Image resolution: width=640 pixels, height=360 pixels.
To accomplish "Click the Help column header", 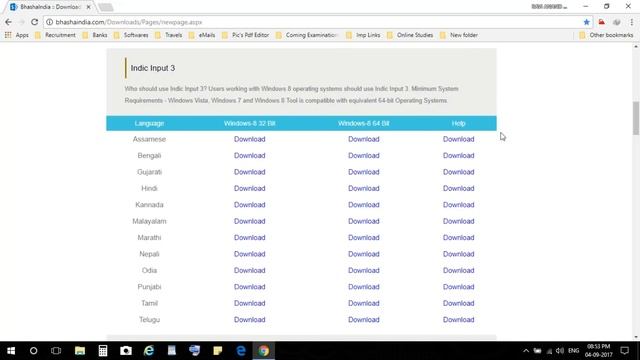I will 458,123.
